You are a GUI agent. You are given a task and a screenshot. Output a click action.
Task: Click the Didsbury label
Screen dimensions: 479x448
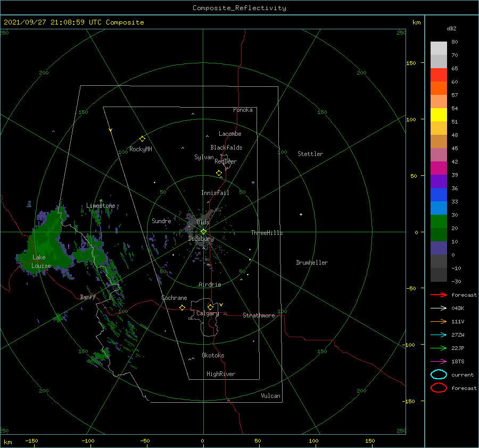201,239
